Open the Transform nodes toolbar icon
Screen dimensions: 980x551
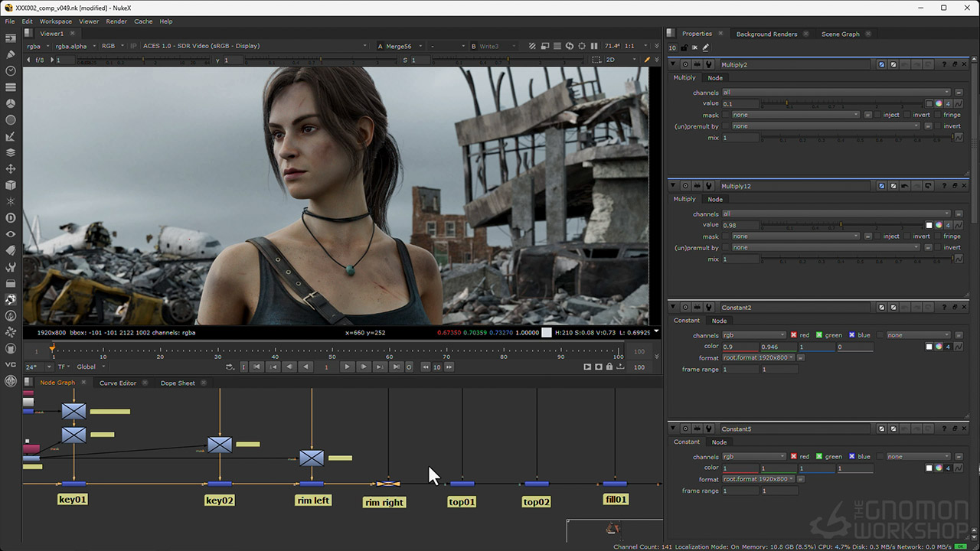pyautogui.click(x=11, y=168)
